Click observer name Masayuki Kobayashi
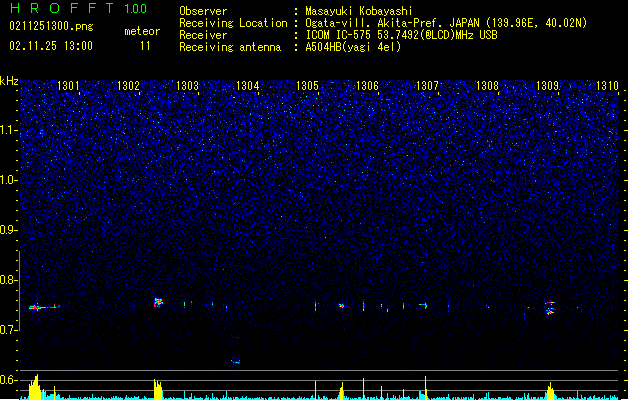The width and height of the screenshot is (629, 400). [x=359, y=11]
